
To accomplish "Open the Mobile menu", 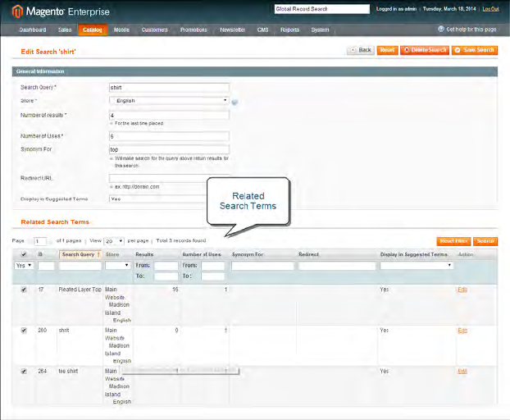I will [121, 30].
